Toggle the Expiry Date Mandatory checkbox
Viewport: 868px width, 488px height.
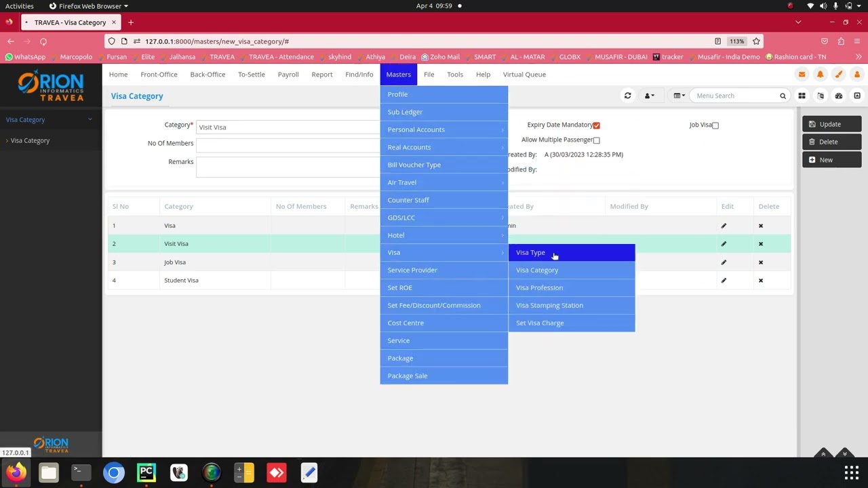[x=596, y=125]
